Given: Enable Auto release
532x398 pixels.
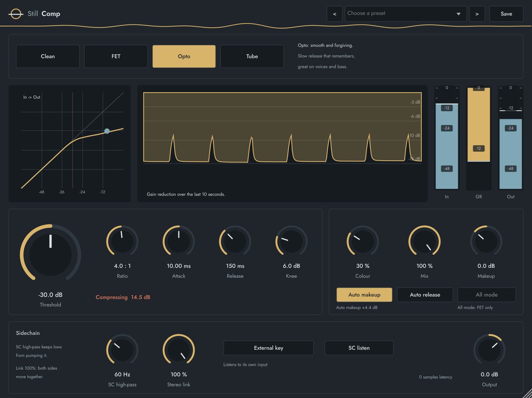Looking at the screenshot, I should (x=425, y=295).
